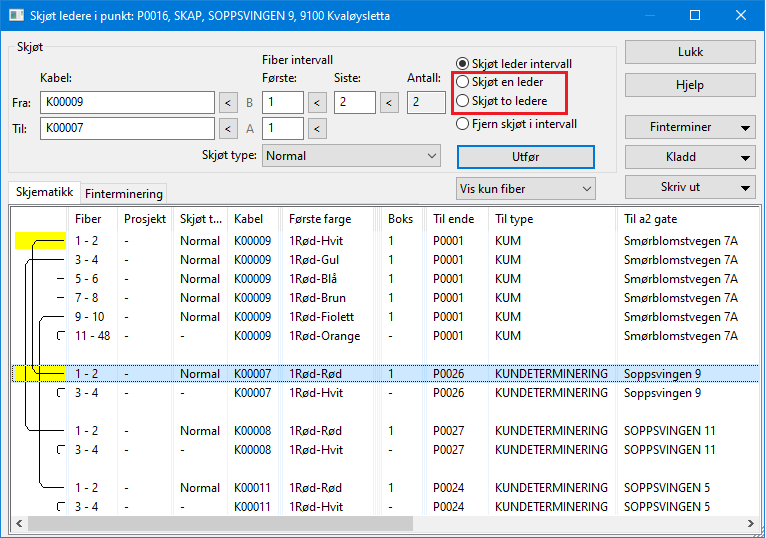Click the Til row Første fiber input
The image size is (766, 538).
coord(282,129)
